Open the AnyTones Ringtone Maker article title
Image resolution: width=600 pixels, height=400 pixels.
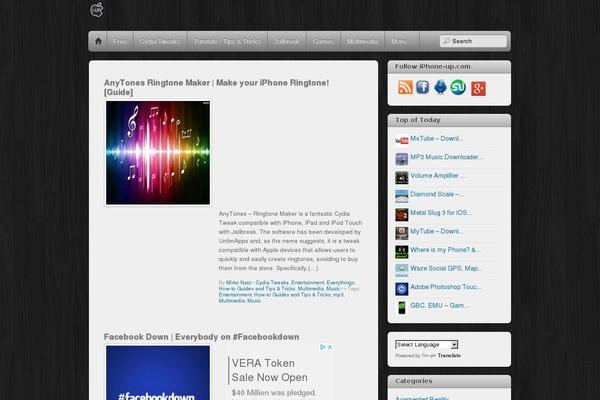coord(217,87)
